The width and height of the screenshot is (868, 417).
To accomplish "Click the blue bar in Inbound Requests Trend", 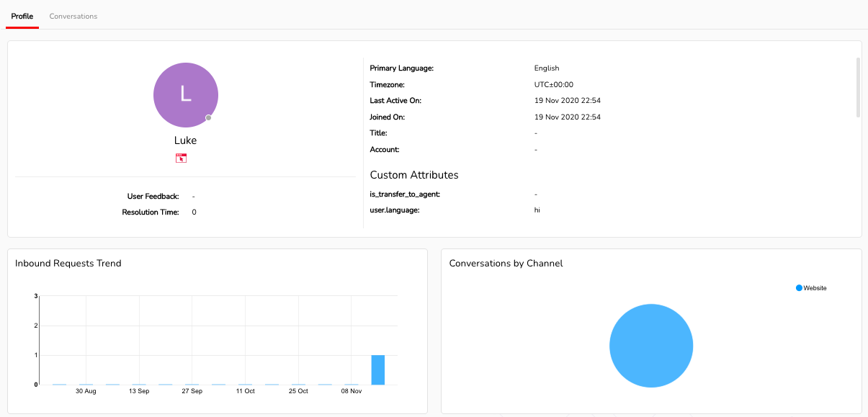I will [378, 369].
